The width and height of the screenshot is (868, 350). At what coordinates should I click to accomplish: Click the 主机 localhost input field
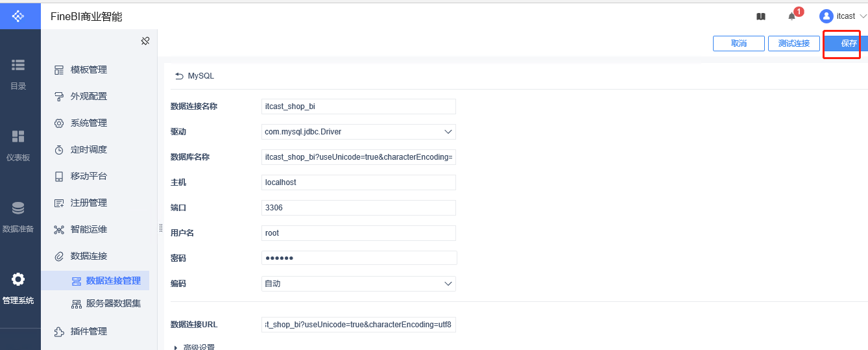coord(359,182)
